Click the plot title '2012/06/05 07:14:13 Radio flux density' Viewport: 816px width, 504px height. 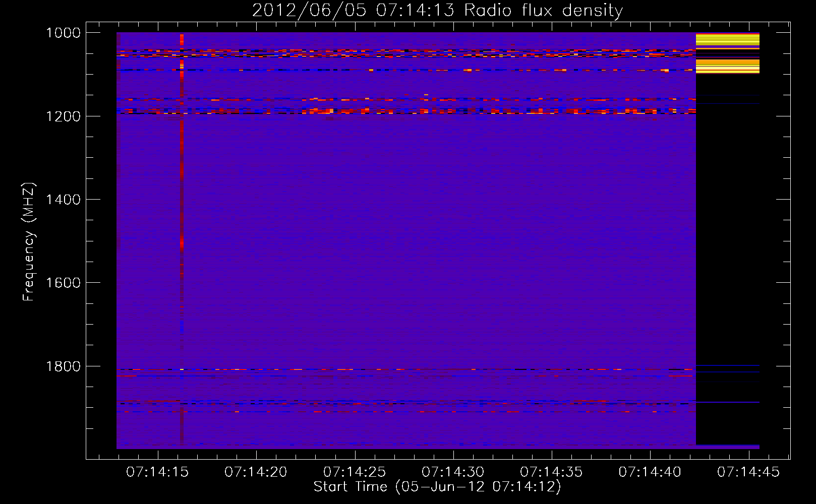[437, 11]
